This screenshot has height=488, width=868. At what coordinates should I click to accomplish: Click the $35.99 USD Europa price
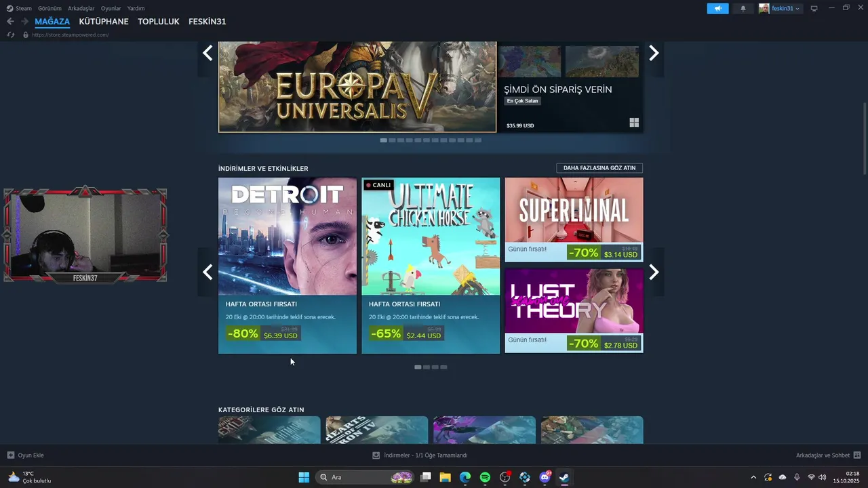(520, 126)
